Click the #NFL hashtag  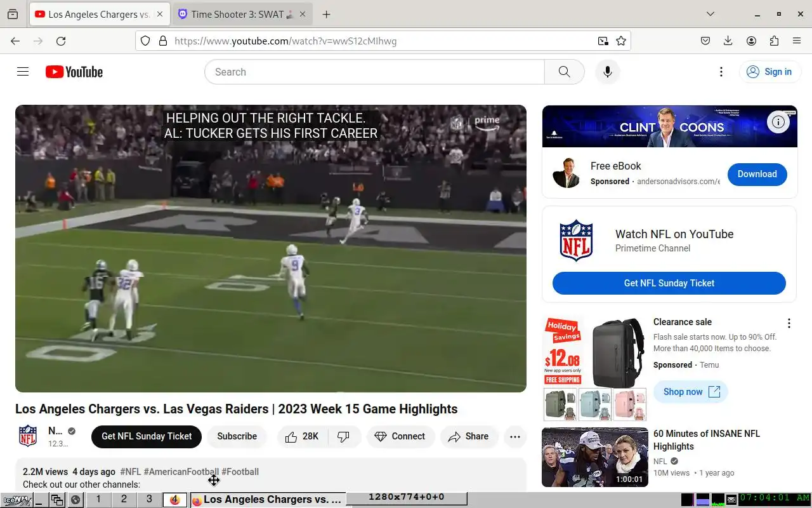click(x=131, y=472)
